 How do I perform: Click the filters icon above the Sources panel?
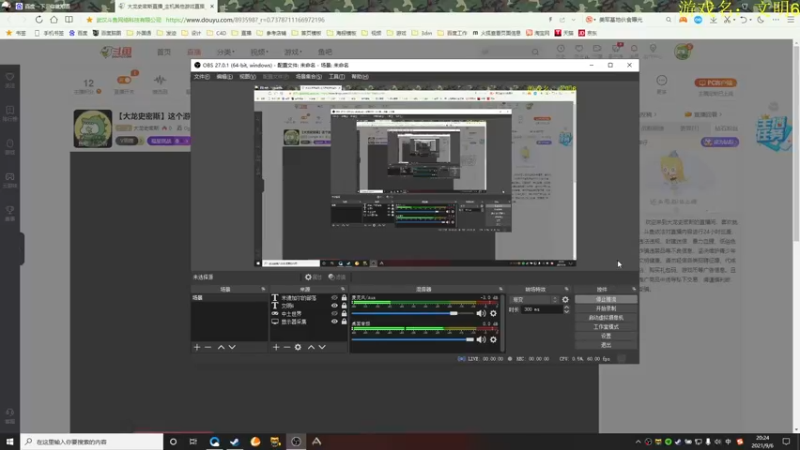tap(337, 277)
